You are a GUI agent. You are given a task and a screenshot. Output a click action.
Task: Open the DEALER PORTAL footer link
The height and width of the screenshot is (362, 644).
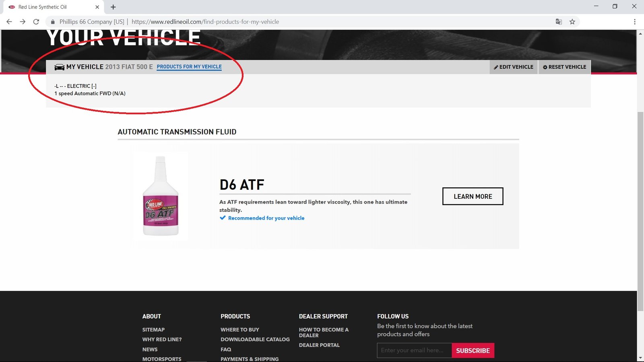[x=319, y=345]
